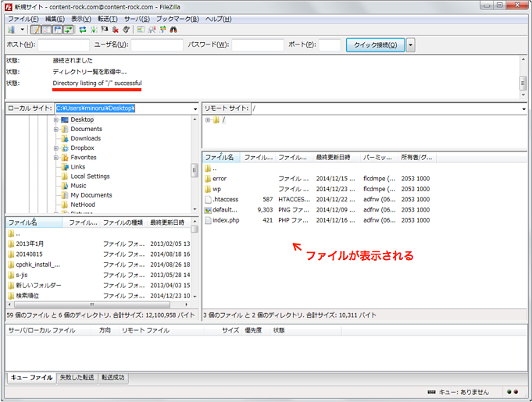Open directory listing filters icon

(141, 30)
